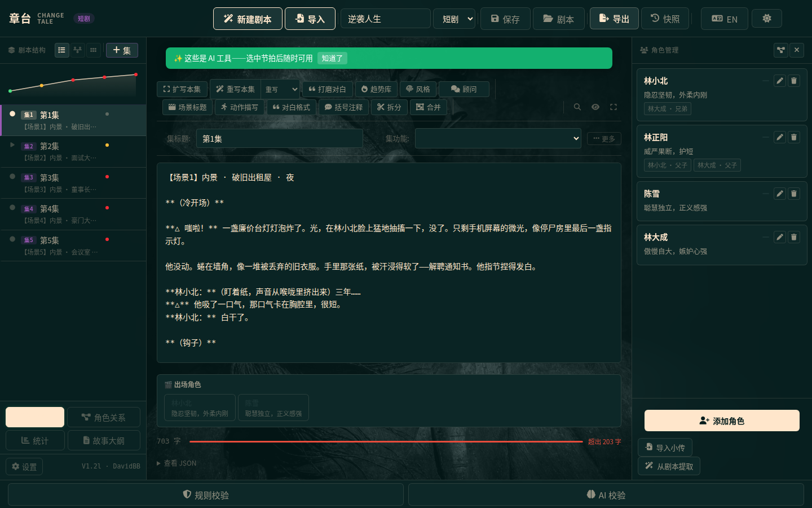Viewport: 812px width, 508px height.
Task: Open the 重写 mode dropdown
Action: point(280,89)
